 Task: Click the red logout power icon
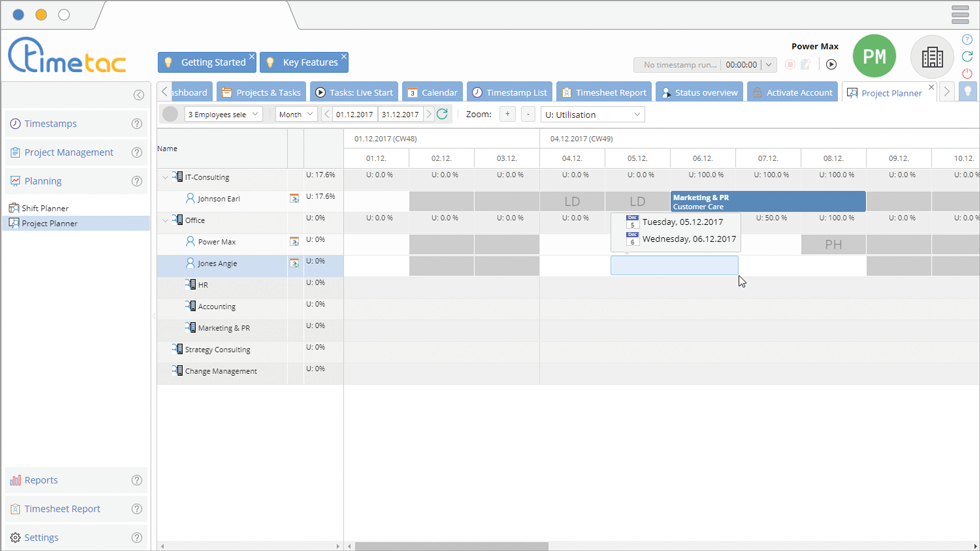(x=967, y=74)
